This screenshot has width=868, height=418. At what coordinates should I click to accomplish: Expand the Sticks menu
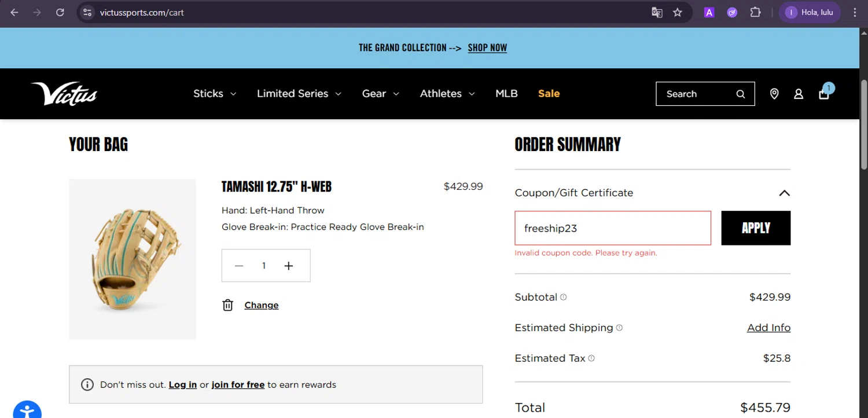tap(215, 93)
